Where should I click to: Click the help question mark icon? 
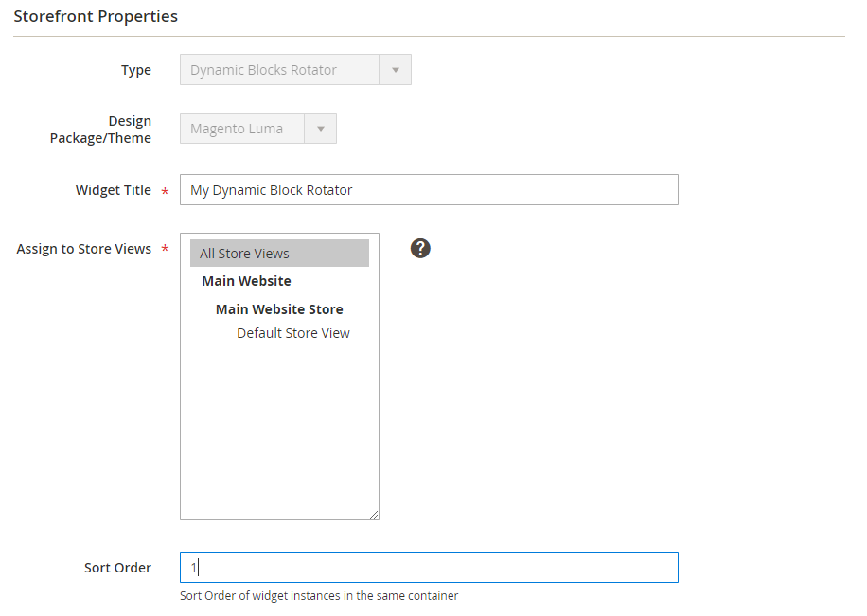pos(420,248)
